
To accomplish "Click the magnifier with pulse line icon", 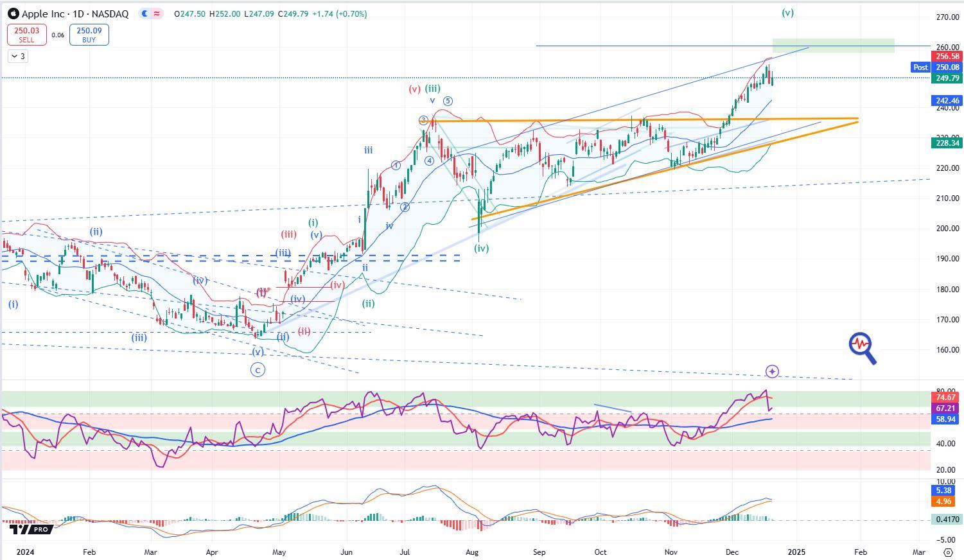I will (863, 348).
